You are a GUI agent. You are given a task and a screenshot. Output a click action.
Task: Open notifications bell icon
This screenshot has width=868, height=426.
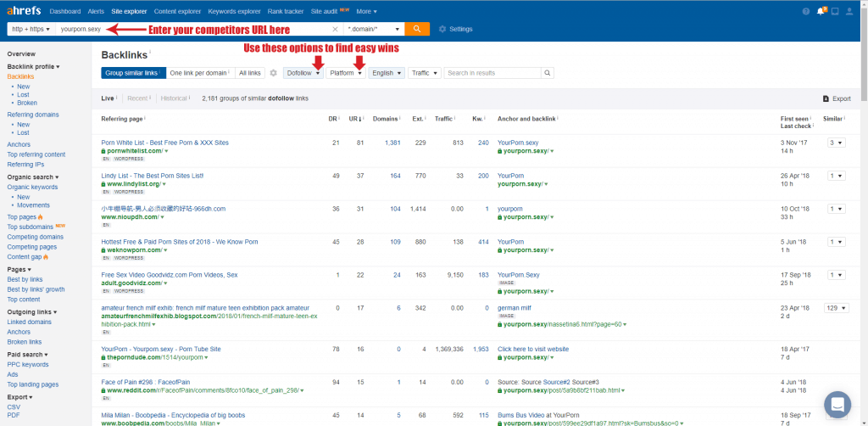(x=821, y=11)
